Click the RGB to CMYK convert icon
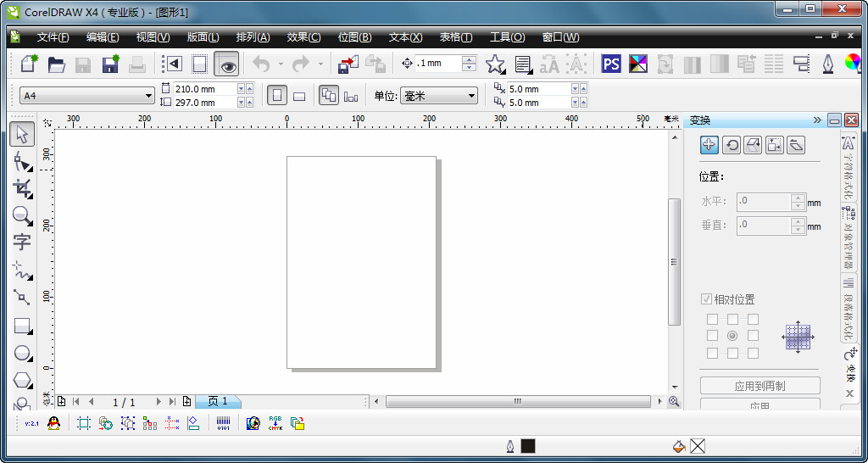The height and width of the screenshot is (463, 868). tap(275, 423)
